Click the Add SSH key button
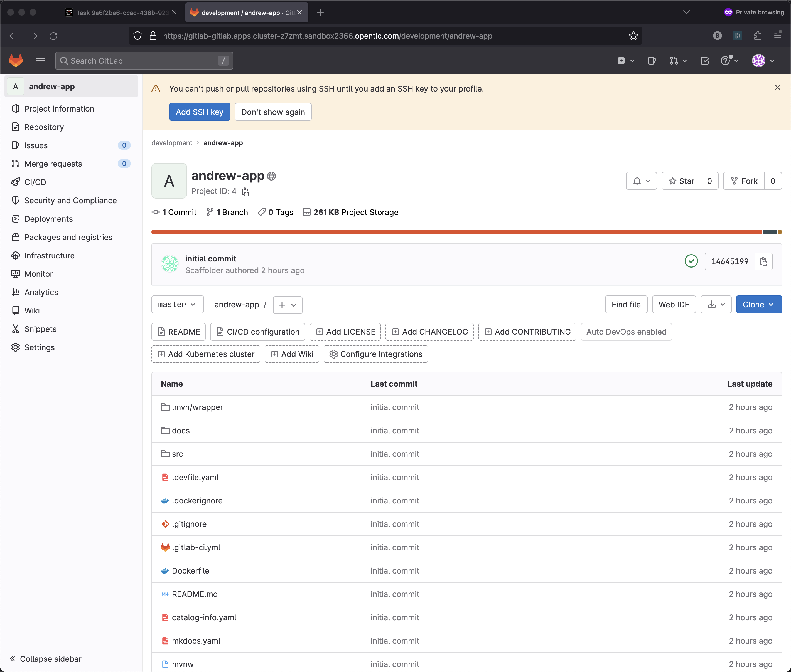This screenshot has height=672, width=791. click(199, 112)
